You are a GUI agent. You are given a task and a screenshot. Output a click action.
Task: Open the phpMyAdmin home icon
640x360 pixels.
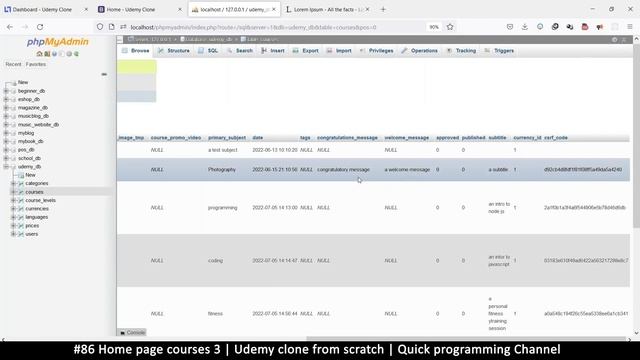pos(39,54)
